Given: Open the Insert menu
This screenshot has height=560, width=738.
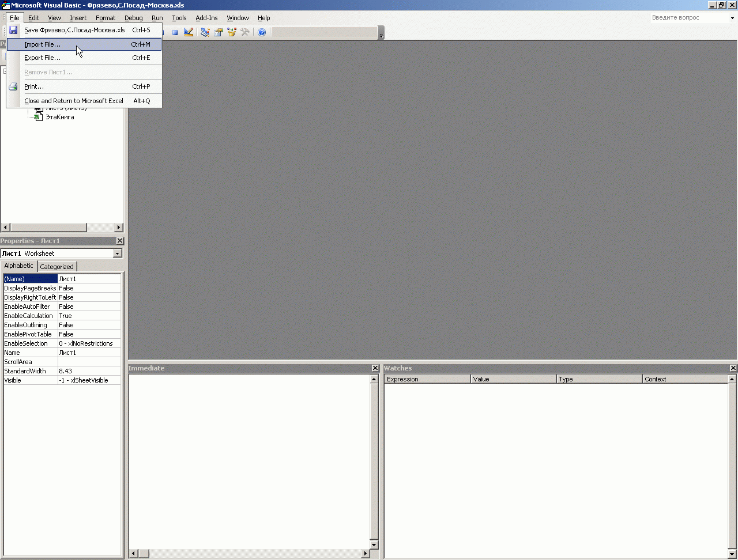Looking at the screenshot, I should [x=78, y=18].
